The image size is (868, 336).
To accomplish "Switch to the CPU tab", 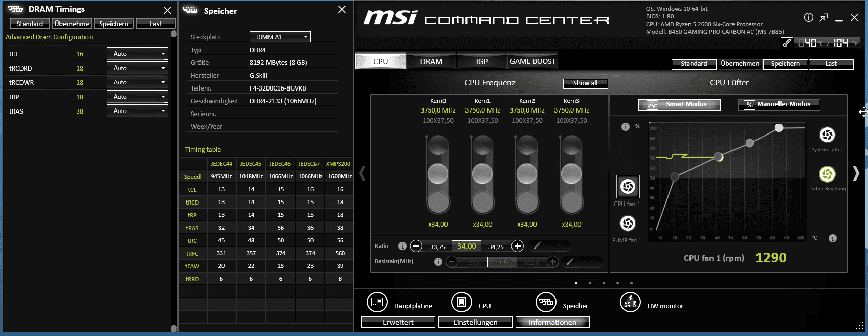I will pyautogui.click(x=381, y=61).
